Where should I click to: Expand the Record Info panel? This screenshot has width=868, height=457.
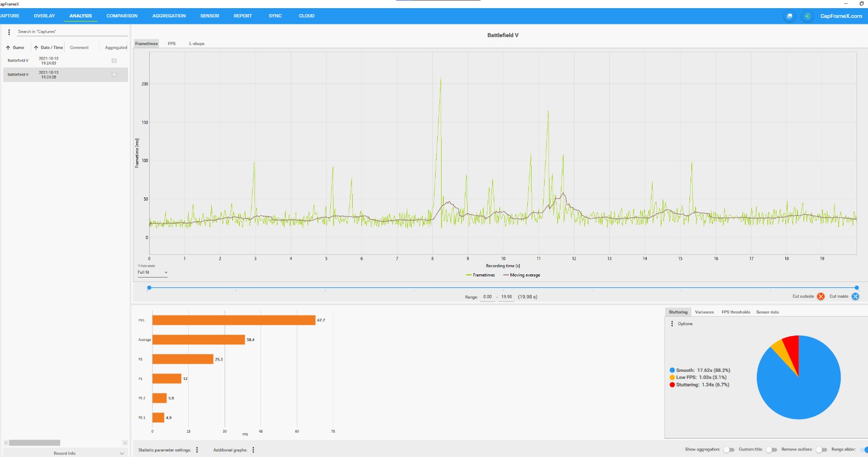click(65, 453)
